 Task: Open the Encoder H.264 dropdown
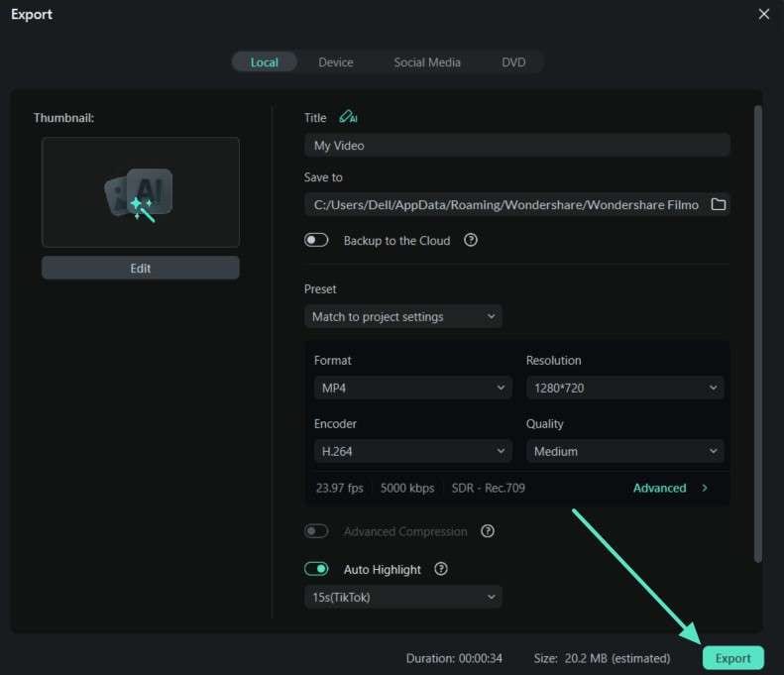click(x=413, y=452)
